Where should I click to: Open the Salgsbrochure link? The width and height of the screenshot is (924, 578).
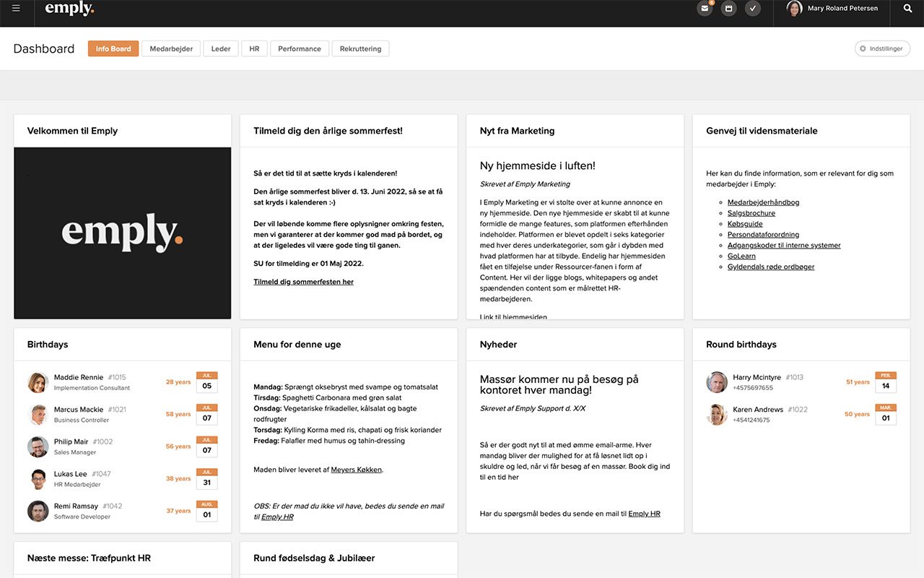(751, 213)
